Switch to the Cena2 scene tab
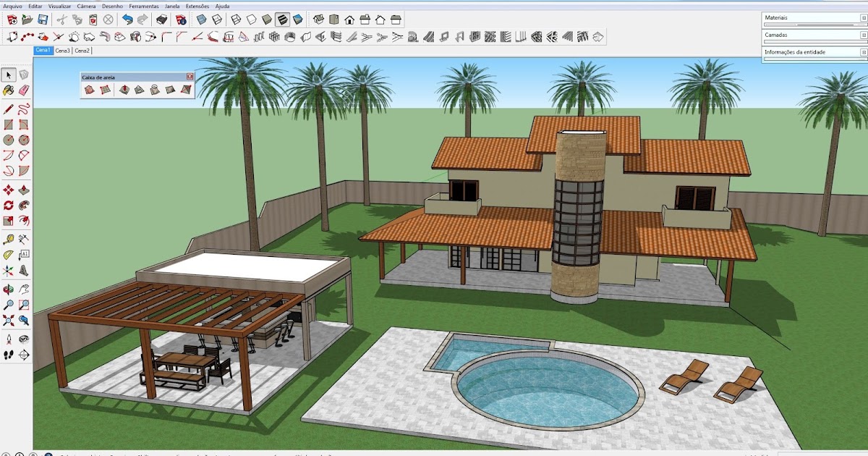868x456 pixels. tap(82, 51)
